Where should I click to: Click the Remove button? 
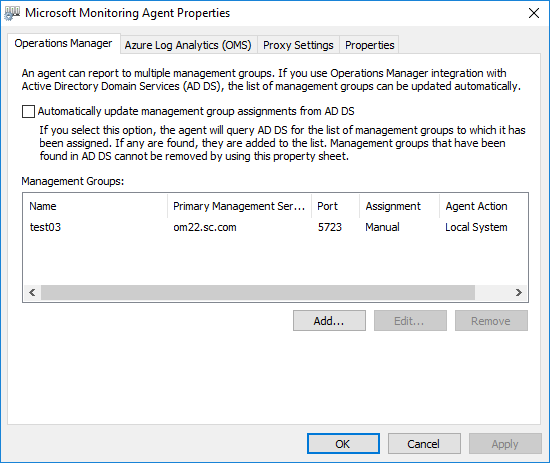tap(491, 321)
